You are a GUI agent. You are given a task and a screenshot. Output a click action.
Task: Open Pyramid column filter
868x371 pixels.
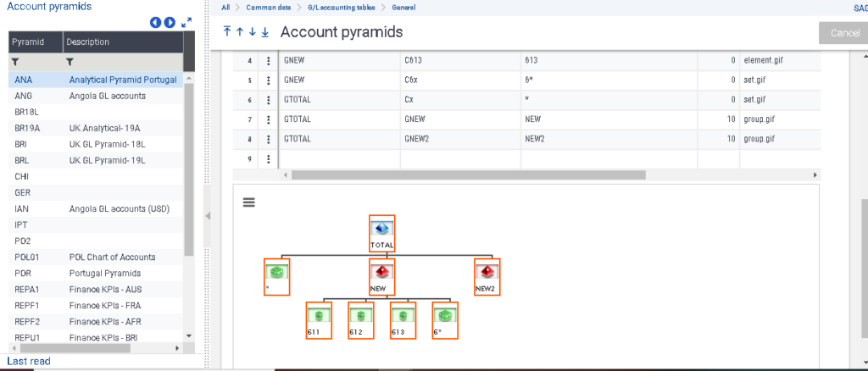coord(15,61)
